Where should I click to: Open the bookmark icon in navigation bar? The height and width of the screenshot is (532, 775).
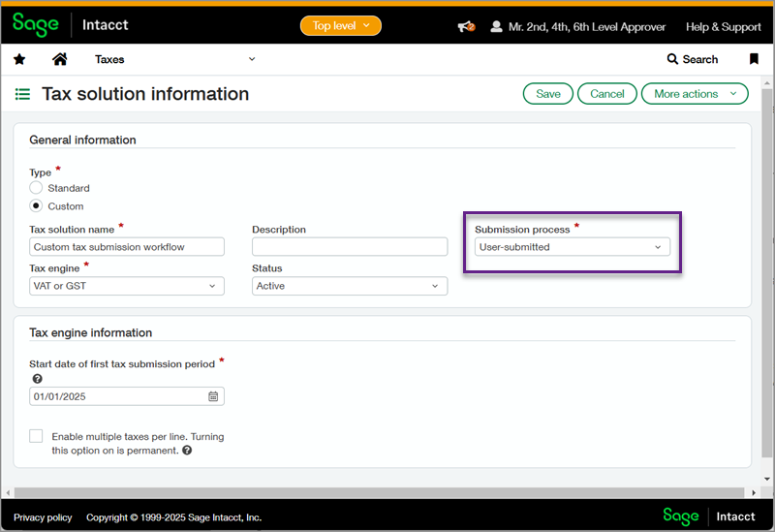click(754, 59)
